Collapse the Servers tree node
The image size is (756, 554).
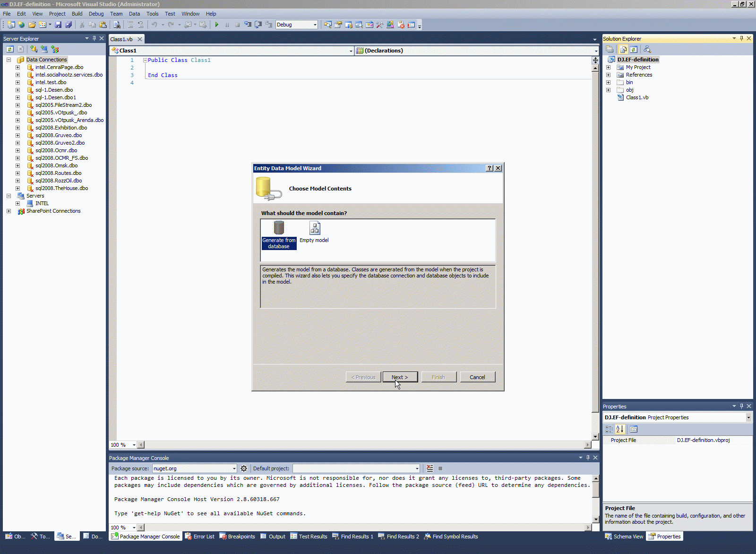(9, 196)
